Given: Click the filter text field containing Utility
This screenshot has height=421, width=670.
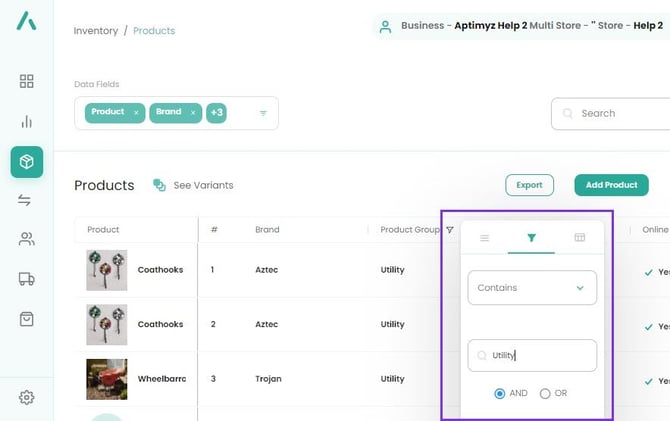Looking at the screenshot, I should [532, 355].
